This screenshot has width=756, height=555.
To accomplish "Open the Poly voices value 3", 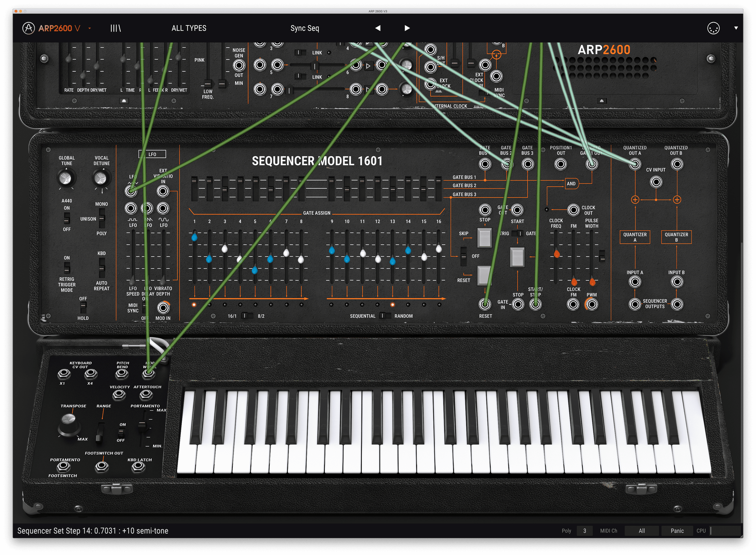I will click(585, 531).
